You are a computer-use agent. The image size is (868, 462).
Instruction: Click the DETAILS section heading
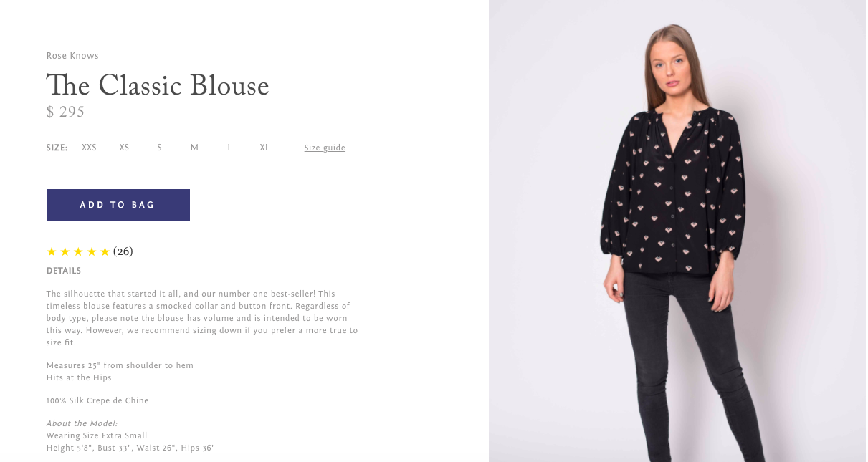pyautogui.click(x=64, y=271)
